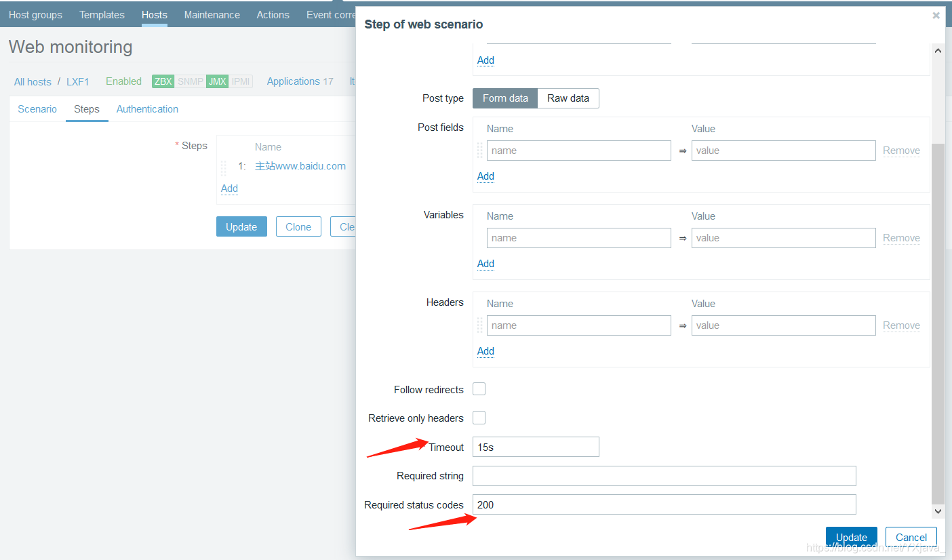Click the Clone button
Screen dimensions: 952x560
click(x=298, y=227)
